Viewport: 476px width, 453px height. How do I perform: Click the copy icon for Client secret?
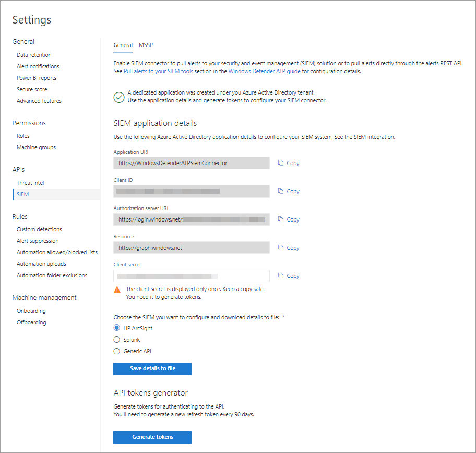pyautogui.click(x=281, y=276)
